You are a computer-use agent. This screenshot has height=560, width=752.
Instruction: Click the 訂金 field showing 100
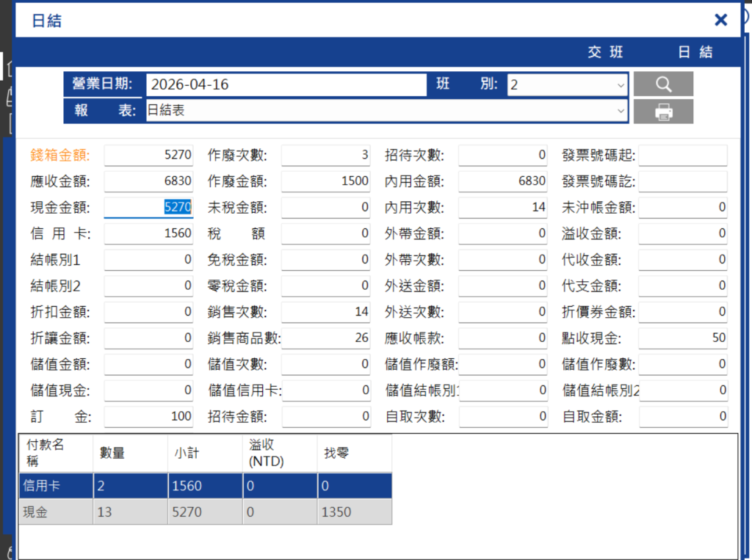pos(148,416)
